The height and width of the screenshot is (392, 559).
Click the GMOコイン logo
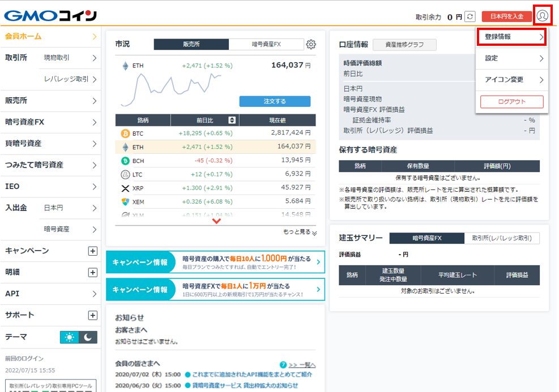pyautogui.click(x=50, y=16)
